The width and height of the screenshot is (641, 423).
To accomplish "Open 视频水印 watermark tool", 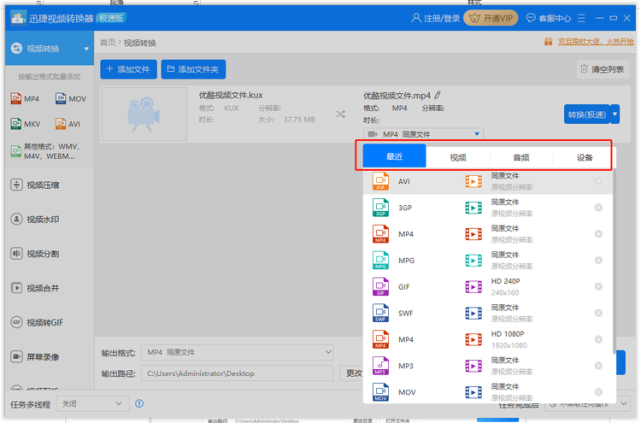I will (x=35, y=219).
